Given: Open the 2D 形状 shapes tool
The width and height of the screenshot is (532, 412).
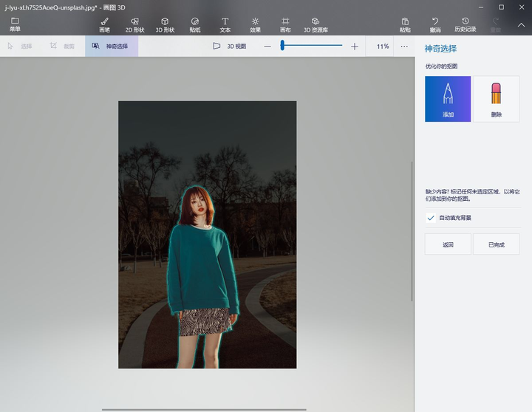Looking at the screenshot, I should [134, 25].
